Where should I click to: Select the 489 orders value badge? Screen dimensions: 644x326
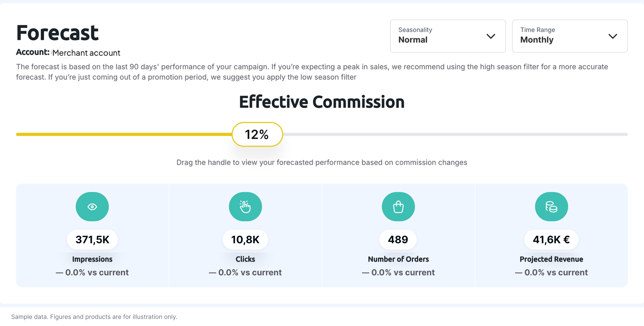pyautogui.click(x=398, y=239)
